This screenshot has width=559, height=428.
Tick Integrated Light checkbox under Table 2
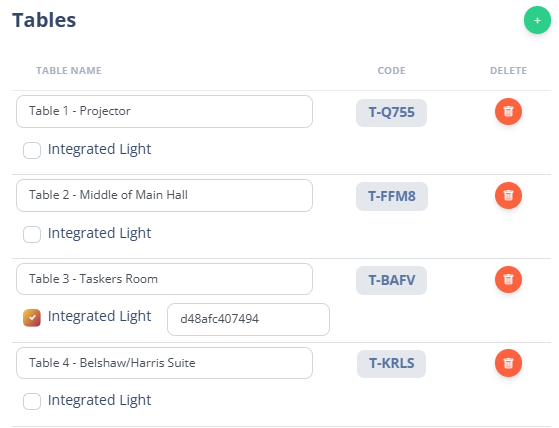32,234
